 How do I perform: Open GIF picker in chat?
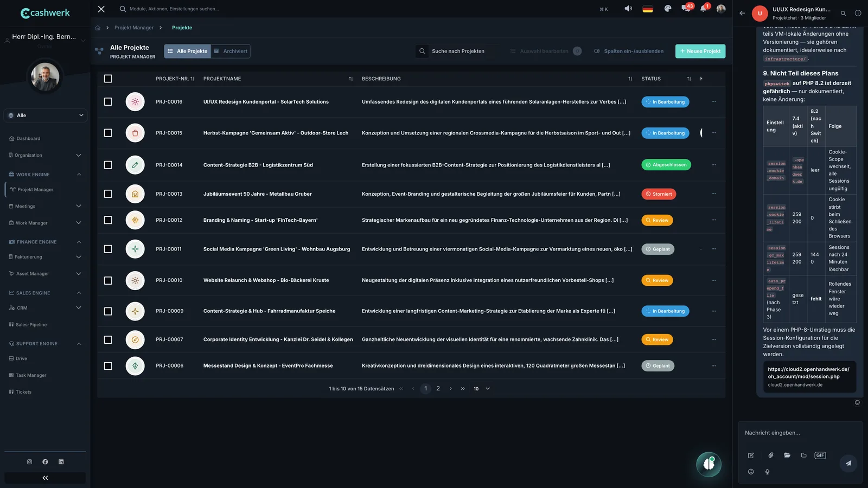point(820,455)
